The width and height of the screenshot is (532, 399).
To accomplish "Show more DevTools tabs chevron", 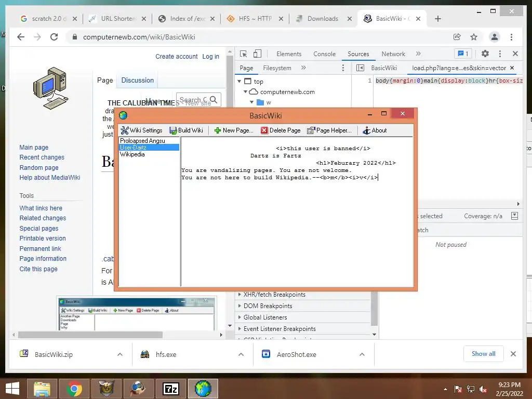I will pos(418,54).
